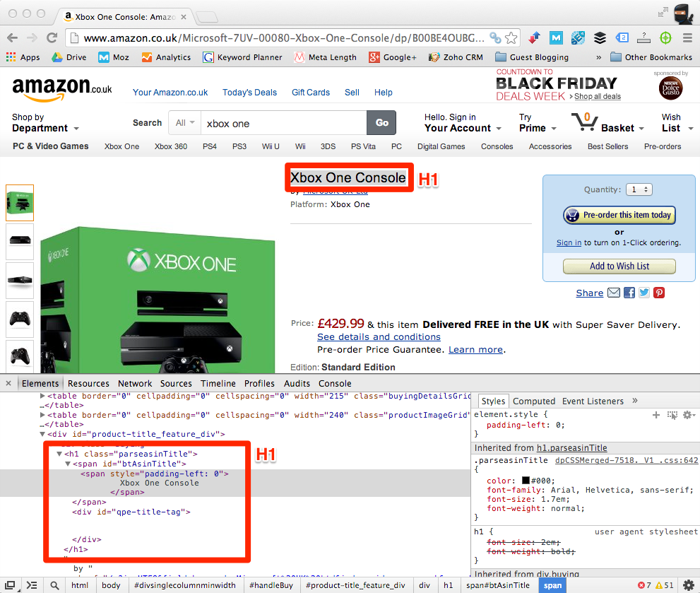
Task: Bookmark page using the star icon
Action: [x=511, y=38]
